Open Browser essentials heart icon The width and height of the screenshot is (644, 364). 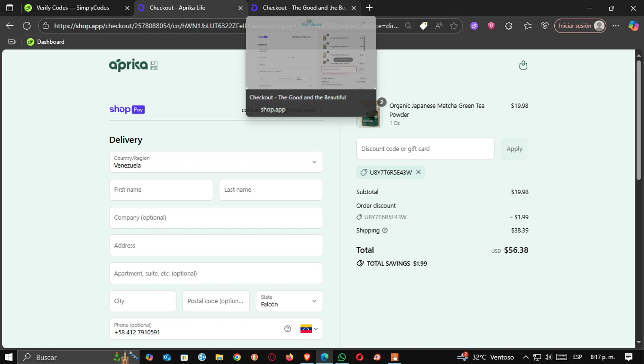545,26
